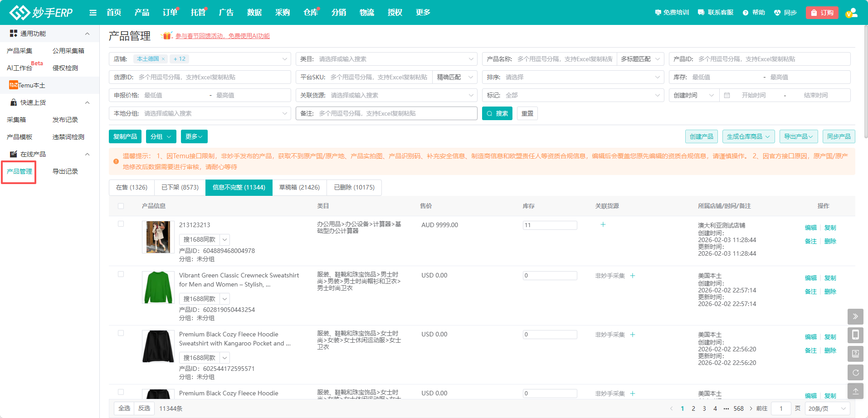Viewport: 868px width, 418px height.
Task: Select the checkbox for product 213123213
Action: click(x=121, y=224)
